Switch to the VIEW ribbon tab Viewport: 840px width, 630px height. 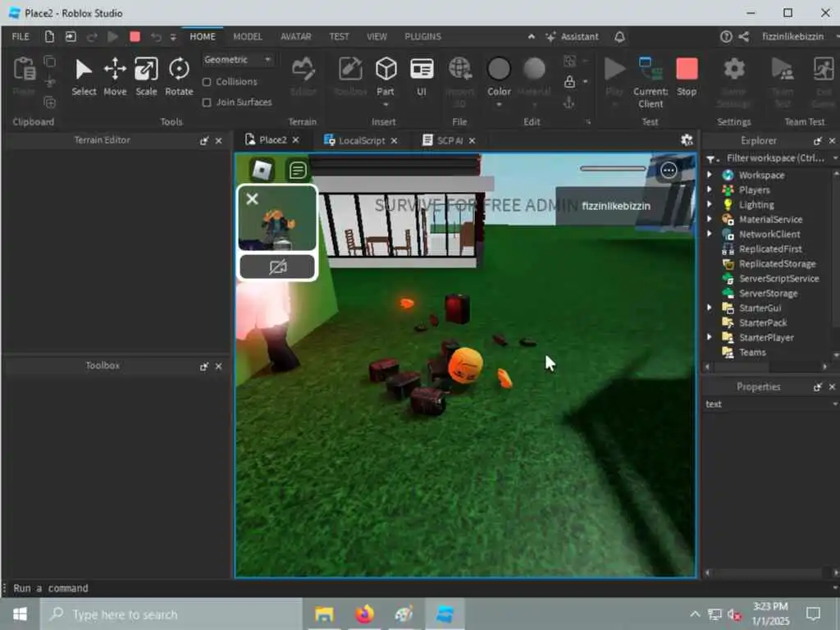pyautogui.click(x=377, y=36)
